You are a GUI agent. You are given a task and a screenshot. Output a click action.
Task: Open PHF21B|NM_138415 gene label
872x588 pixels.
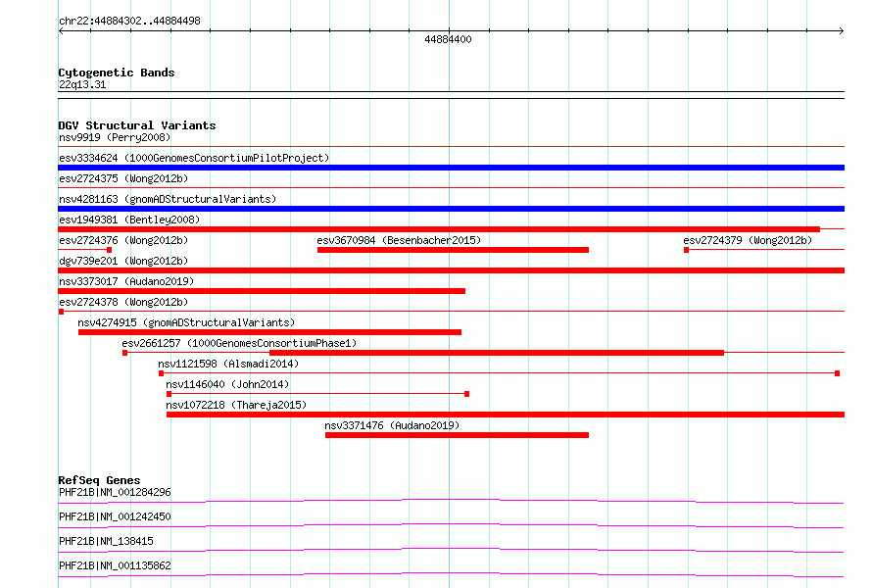tap(106, 541)
